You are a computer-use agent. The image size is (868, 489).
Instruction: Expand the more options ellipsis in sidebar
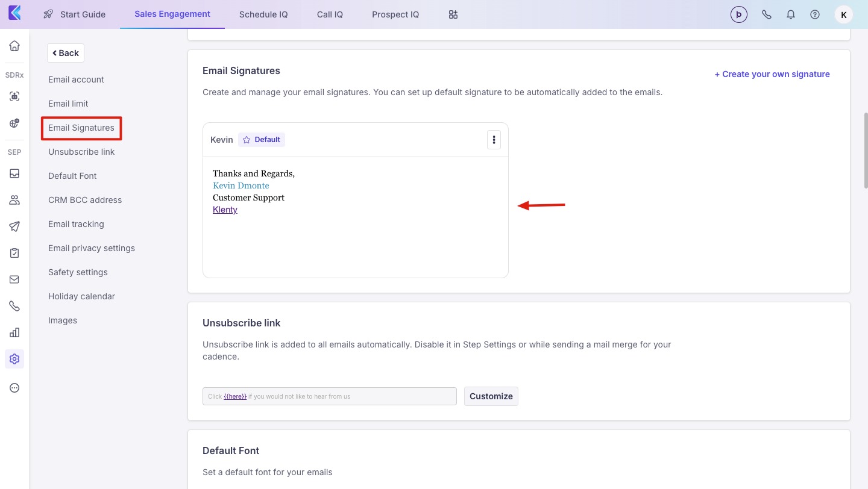pos(14,388)
